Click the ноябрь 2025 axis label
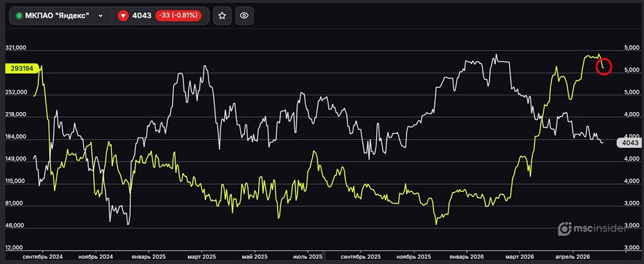Screen dimensions: 644x264 413,256
